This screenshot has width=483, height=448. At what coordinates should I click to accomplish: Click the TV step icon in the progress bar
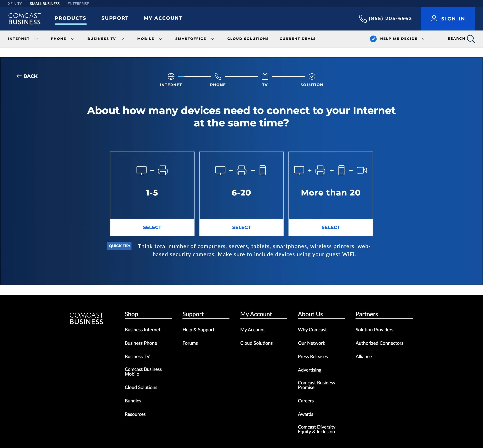click(x=265, y=77)
